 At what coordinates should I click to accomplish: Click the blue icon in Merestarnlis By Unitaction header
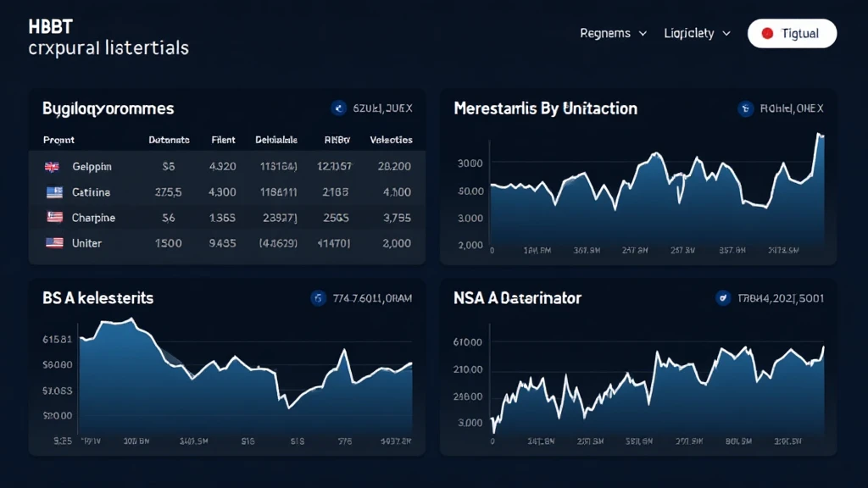click(745, 108)
